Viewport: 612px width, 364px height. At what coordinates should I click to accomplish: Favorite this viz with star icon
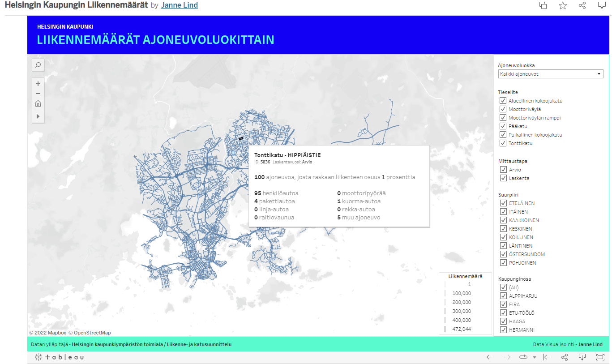click(x=563, y=5)
